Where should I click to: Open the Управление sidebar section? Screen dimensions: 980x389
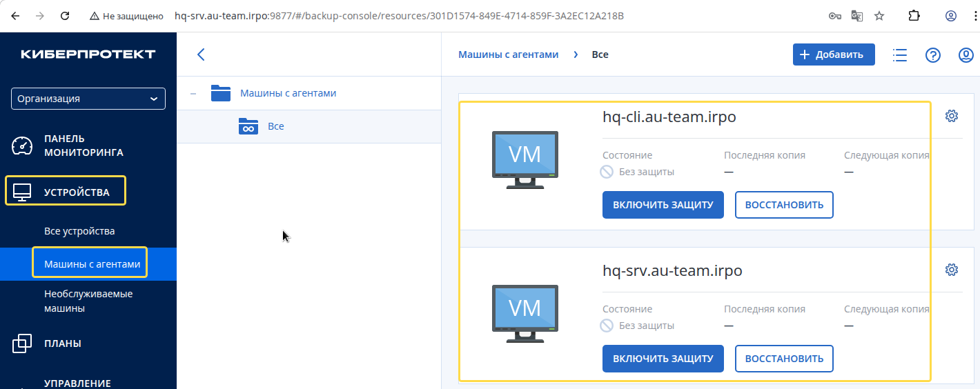coord(77,383)
